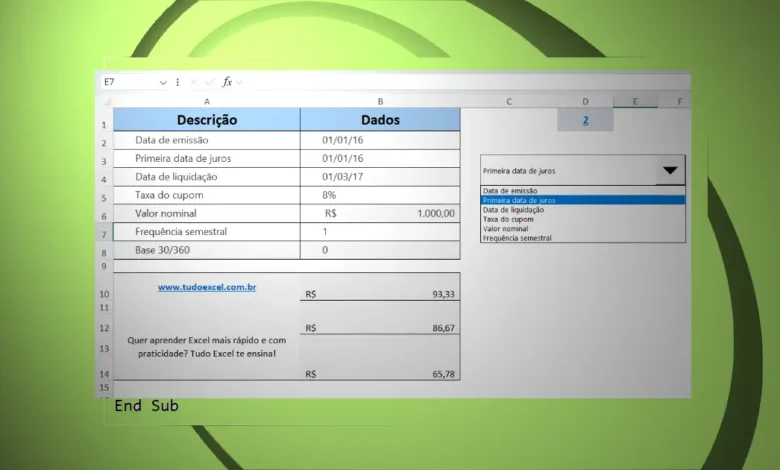780x470 pixels.
Task: Click the linked cell showing 2
Action: pyautogui.click(x=585, y=120)
